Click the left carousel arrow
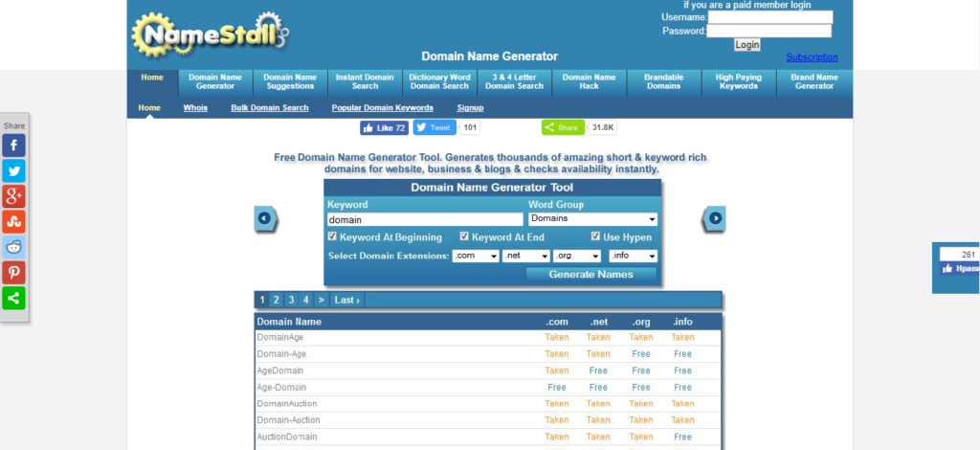Image resolution: width=980 pixels, height=450 pixels. coord(265,218)
